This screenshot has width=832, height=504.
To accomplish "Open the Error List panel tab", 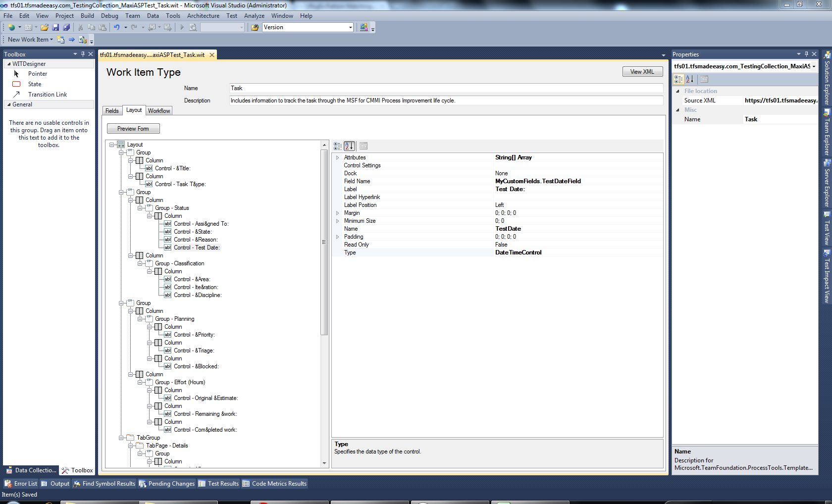I will [x=21, y=484].
